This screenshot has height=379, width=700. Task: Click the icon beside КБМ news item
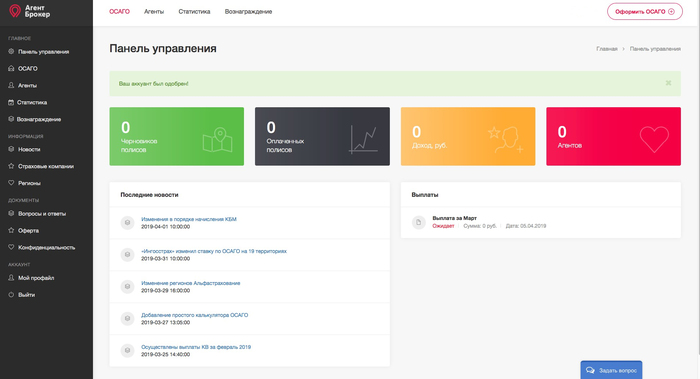(127, 222)
